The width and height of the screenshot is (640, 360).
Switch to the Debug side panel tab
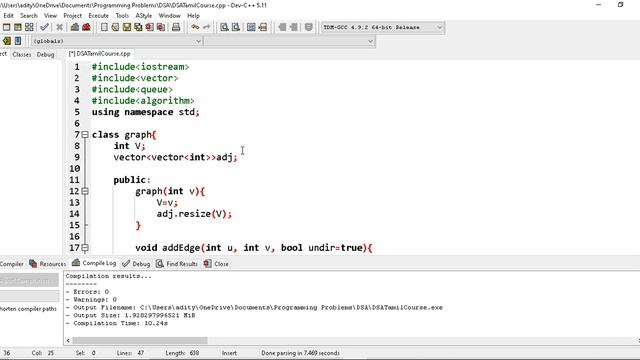click(x=45, y=54)
